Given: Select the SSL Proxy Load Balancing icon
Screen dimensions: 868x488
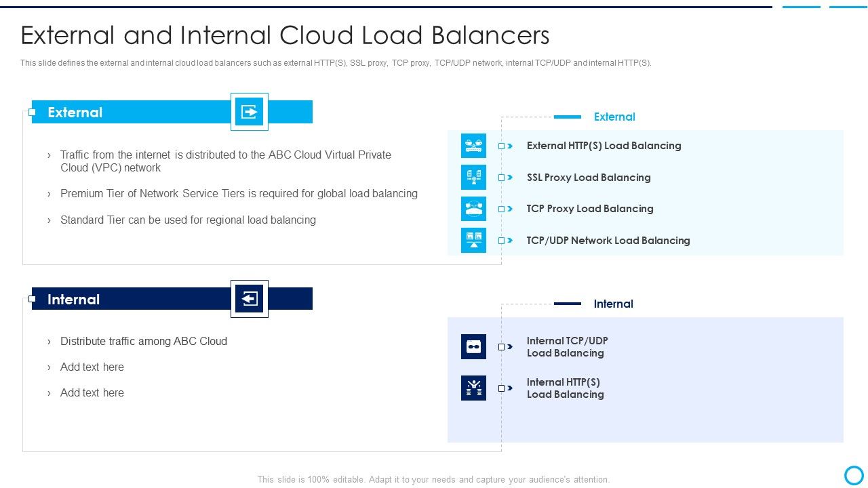Looking at the screenshot, I should coord(473,177).
